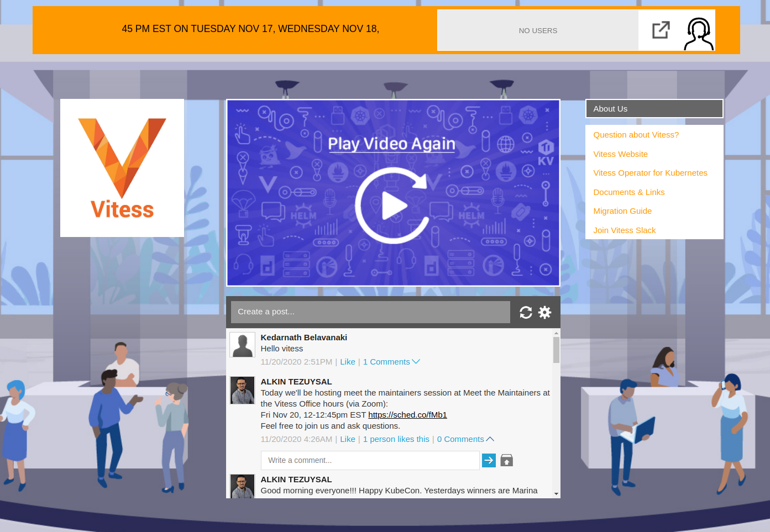This screenshot has height=532, width=770.
Task: Open feed settings gear
Action: (545, 313)
